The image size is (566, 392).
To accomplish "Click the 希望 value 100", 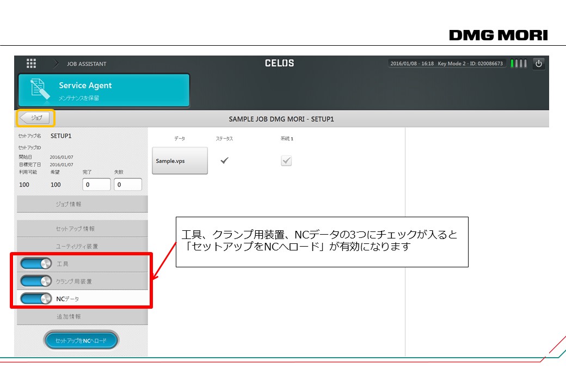I will (x=56, y=185).
